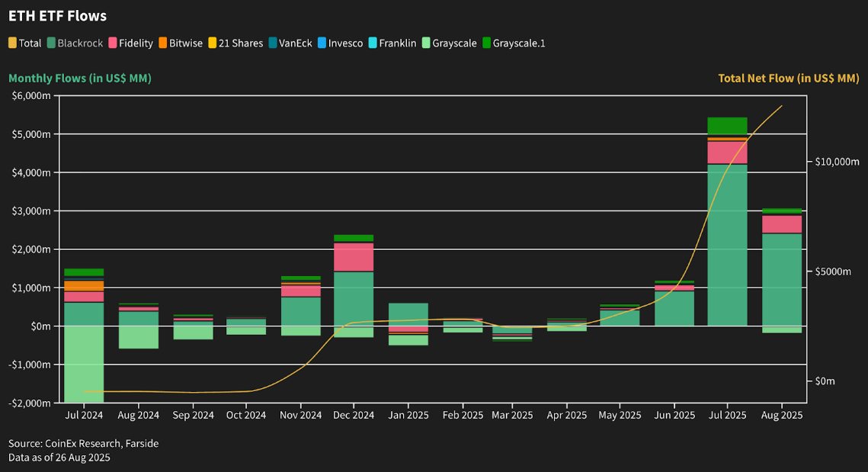Image resolution: width=868 pixels, height=472 pixels.
Task: Toggle the Franklin series legend label
Action: click(398, 43)
